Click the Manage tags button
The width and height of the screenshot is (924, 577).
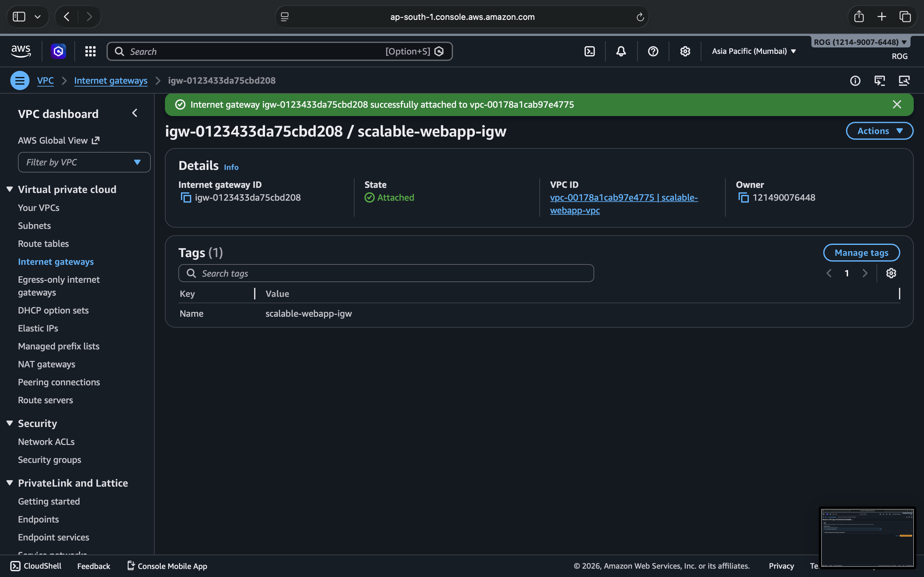coord(861,253)
